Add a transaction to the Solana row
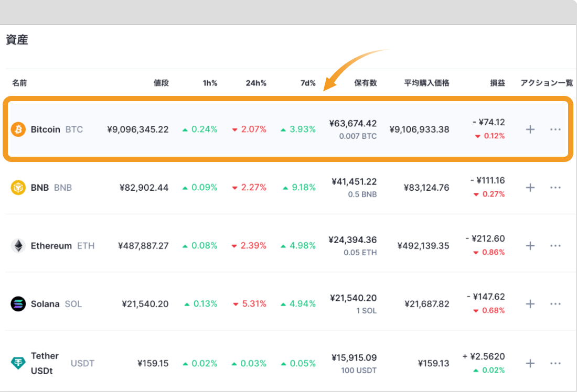 [x=530, y=304]
